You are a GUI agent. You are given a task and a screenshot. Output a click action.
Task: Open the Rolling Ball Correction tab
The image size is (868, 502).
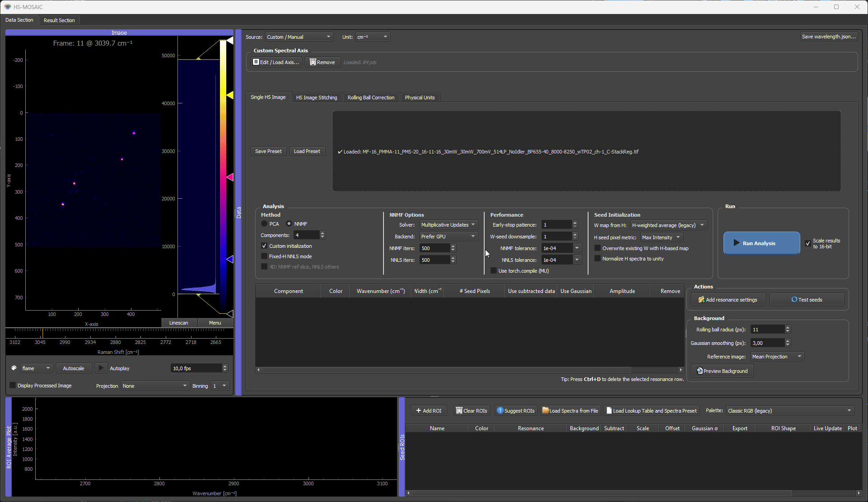pyautogui.click(x=371, y=98)
